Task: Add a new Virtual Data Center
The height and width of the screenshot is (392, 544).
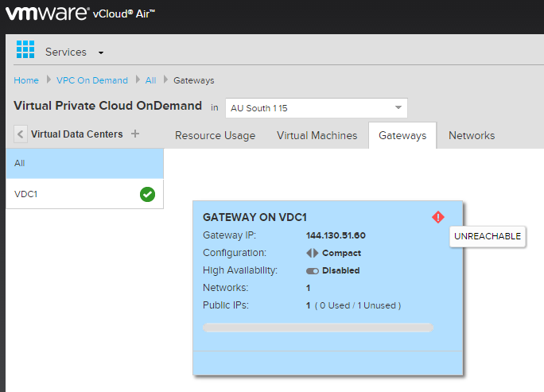Action: 135,134
